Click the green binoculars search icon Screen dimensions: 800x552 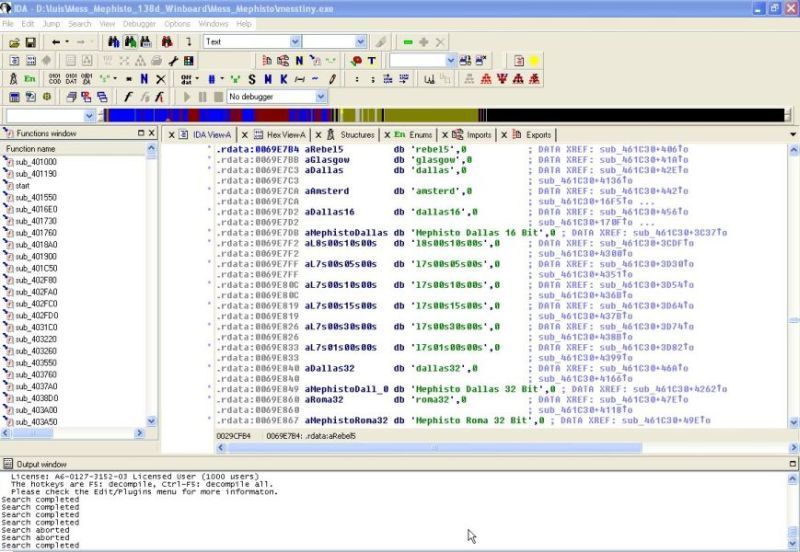130,42
